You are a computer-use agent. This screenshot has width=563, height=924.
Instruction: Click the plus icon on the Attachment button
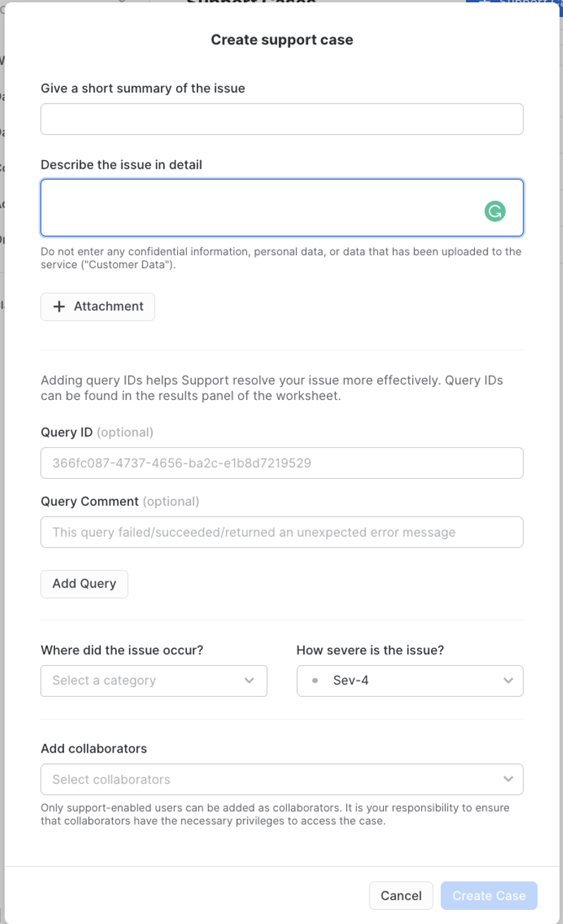pos(60,306)
